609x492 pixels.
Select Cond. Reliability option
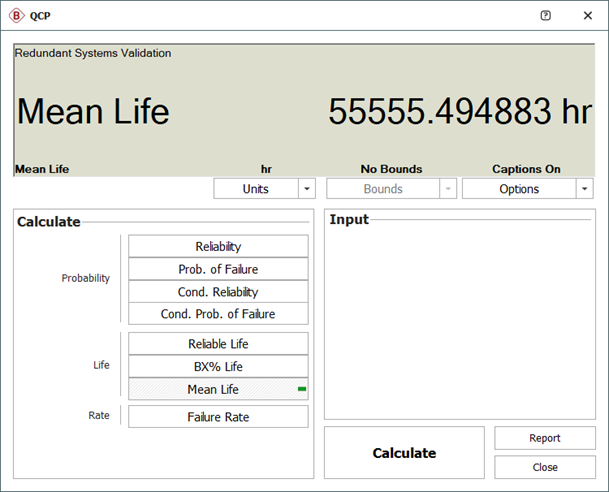218,292
